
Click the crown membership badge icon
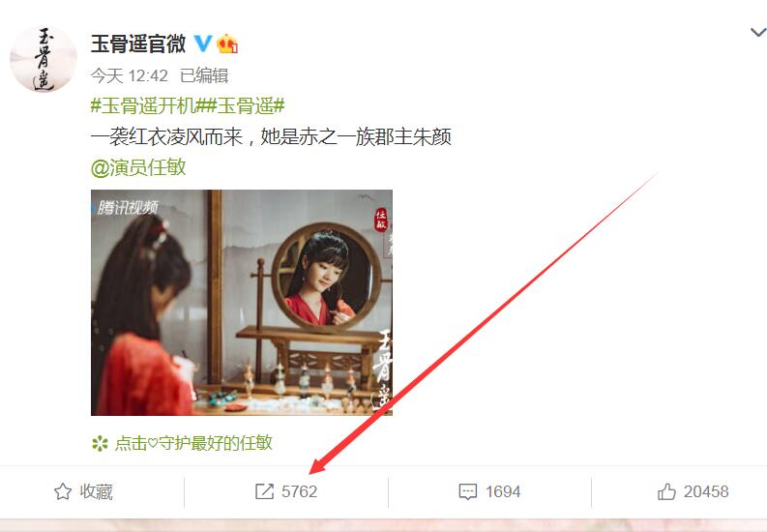pos(227,44)
